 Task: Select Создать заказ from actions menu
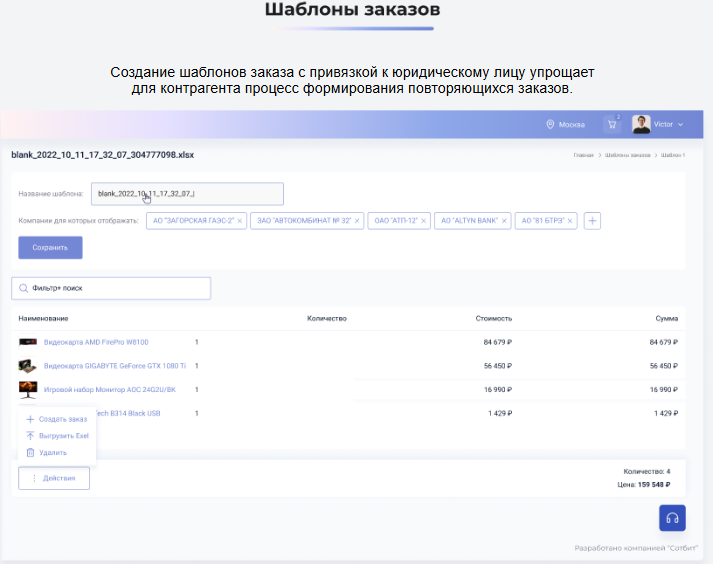click(x=62, y=419)
